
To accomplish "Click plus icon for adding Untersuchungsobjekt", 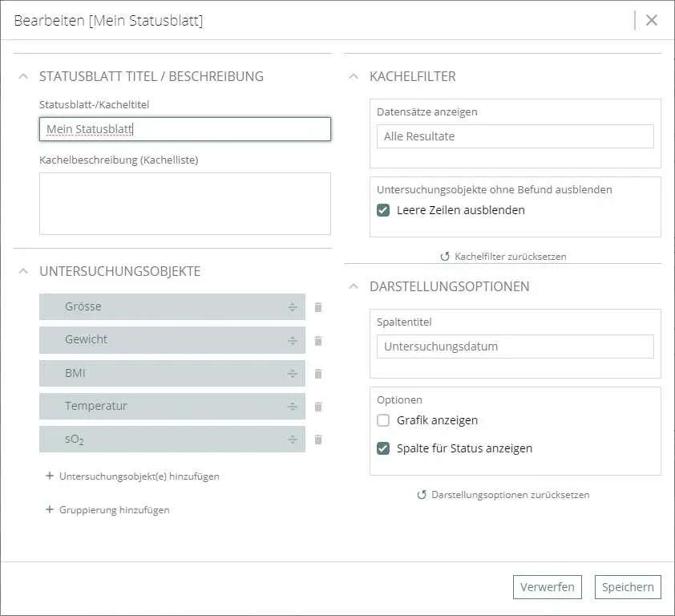I will [x=50, y=476].
